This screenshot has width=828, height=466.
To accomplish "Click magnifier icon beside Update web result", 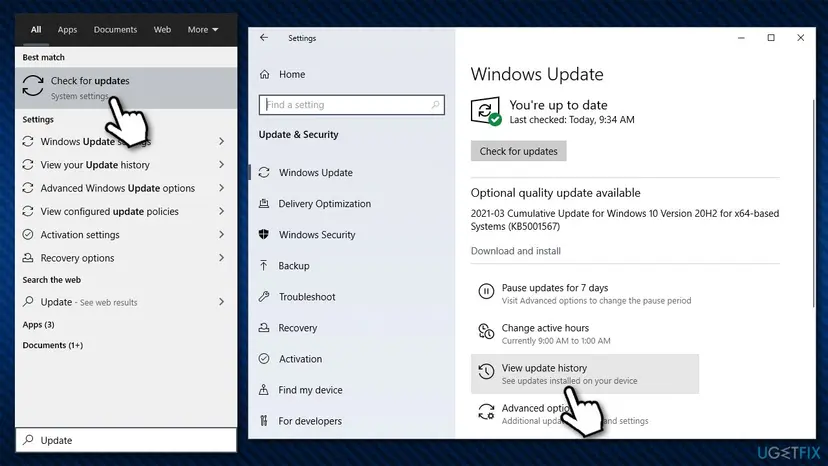I will coord(28,301).
